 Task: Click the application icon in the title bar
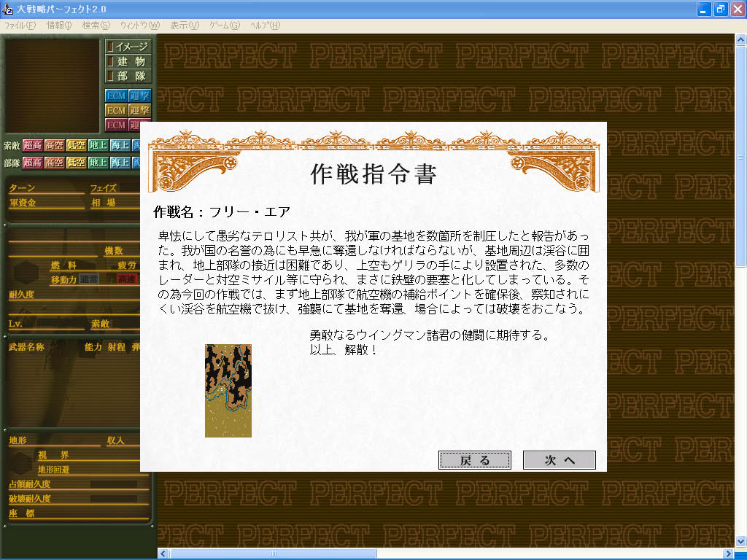point(7,9)
